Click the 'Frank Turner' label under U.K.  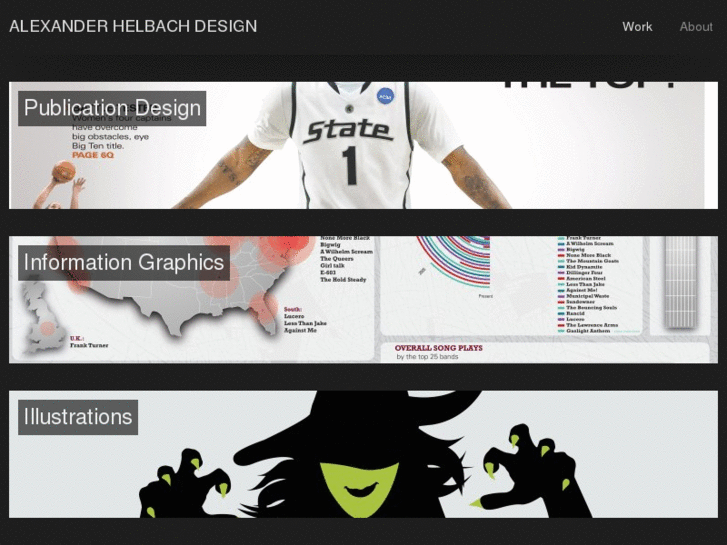point(89,345)
